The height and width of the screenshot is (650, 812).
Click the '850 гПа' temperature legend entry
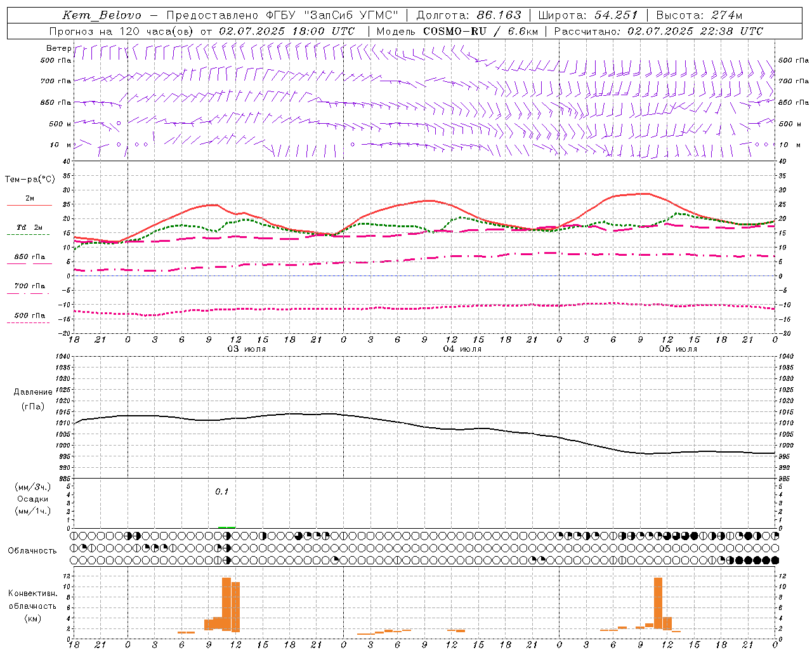click(x=30, y=257)
